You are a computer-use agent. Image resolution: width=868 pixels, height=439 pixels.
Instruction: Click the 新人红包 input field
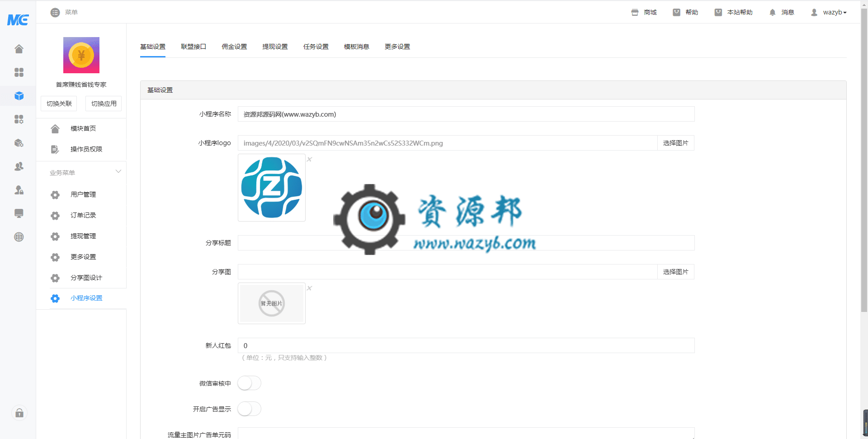[466, 345]
